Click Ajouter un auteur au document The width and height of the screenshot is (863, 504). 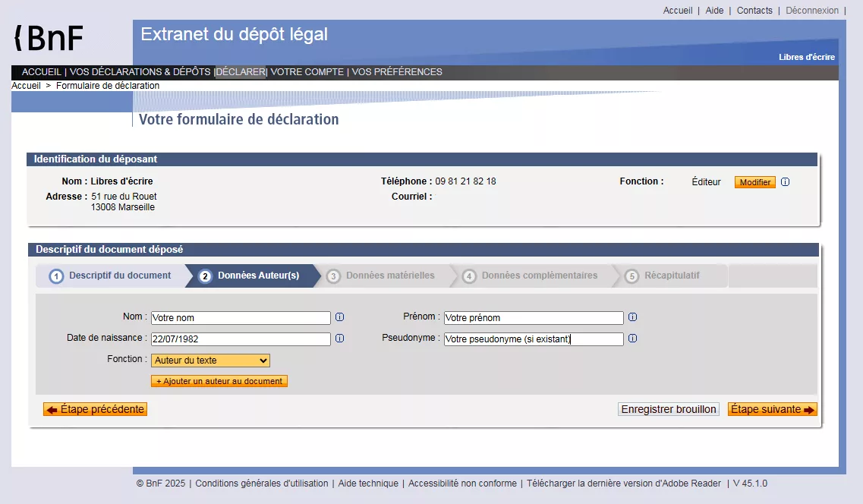[x=219, y=381]
